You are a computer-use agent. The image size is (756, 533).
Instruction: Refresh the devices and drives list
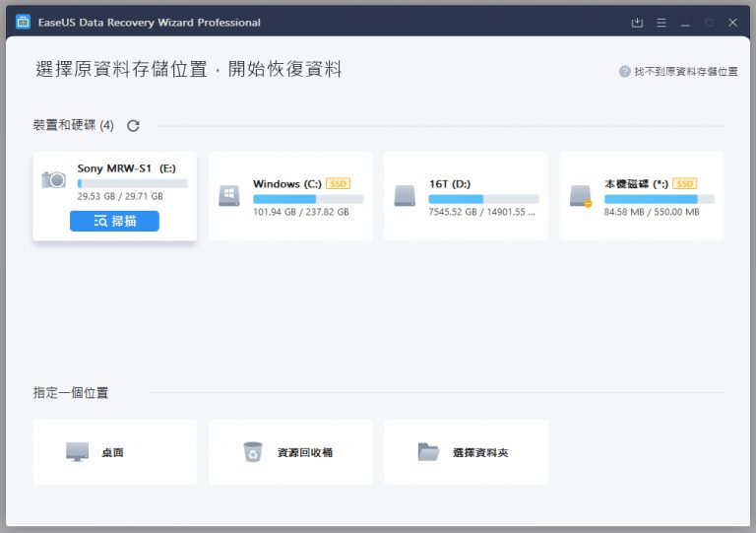[x=133, y=126]
